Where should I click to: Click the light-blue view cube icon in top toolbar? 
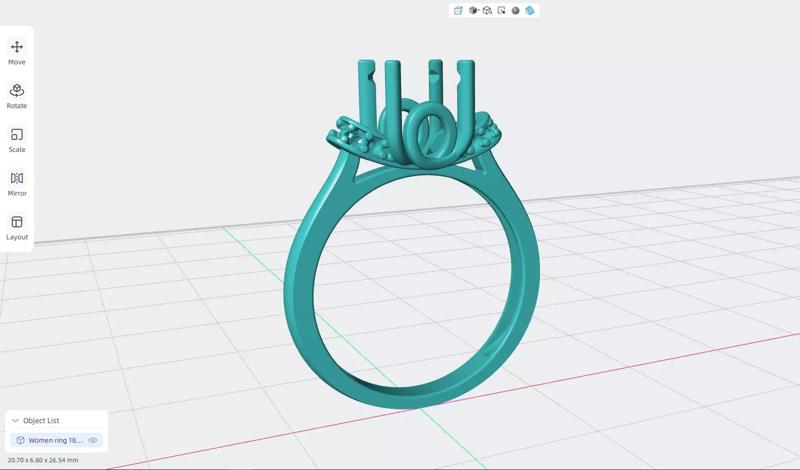point(458,10)
